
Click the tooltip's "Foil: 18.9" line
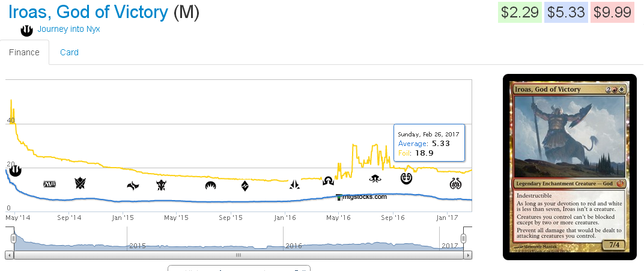click(x=416, y=153)
